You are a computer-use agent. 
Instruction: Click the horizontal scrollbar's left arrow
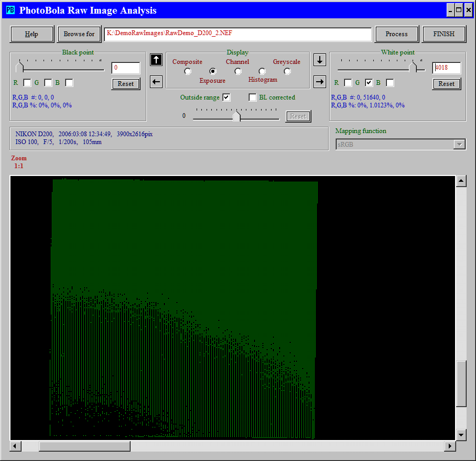tap(16, 446)
